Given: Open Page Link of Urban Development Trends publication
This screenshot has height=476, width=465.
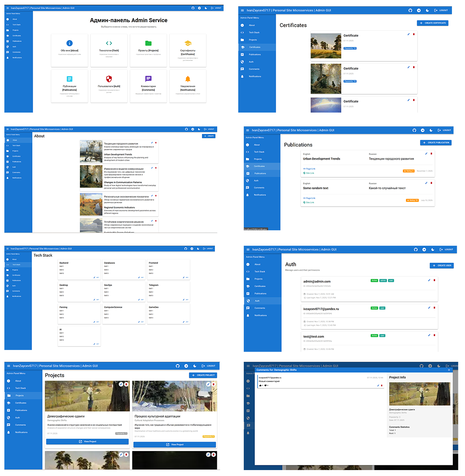Looking at the screenshot, I should 309,169.
